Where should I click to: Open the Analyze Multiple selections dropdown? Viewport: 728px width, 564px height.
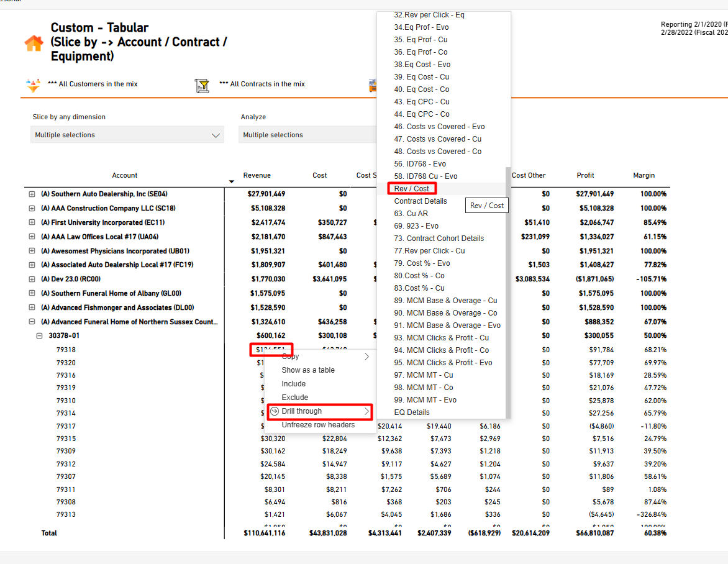pyautogui.click(x=308, y=135)
